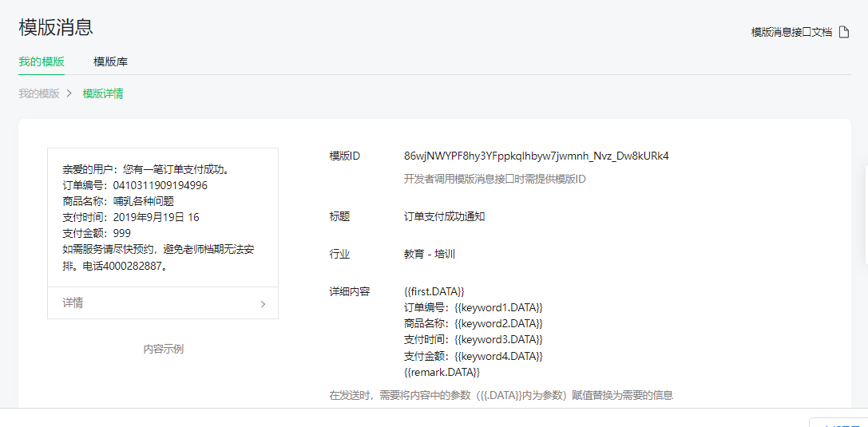This screenshot has height=427, width=868.
Task: Go back to 我的模版 breadcrumb
Action: click(x=39, y=93)
